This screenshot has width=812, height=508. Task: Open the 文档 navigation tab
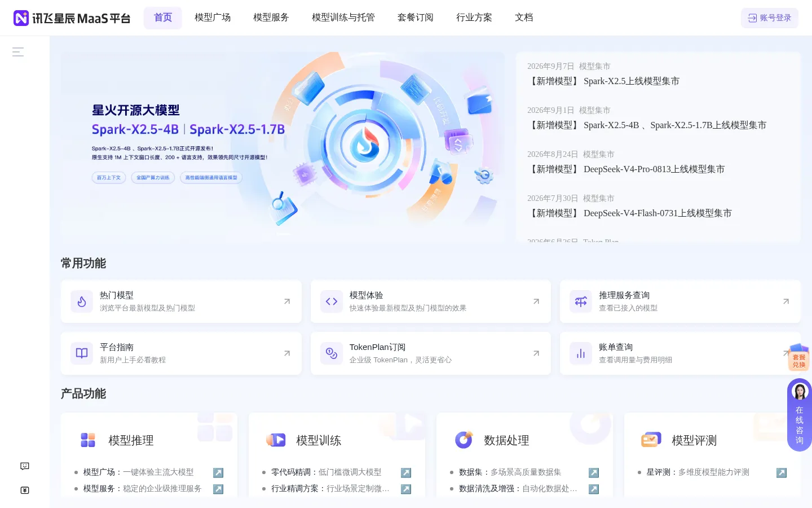pyautogui.click(x=524, y=17)
